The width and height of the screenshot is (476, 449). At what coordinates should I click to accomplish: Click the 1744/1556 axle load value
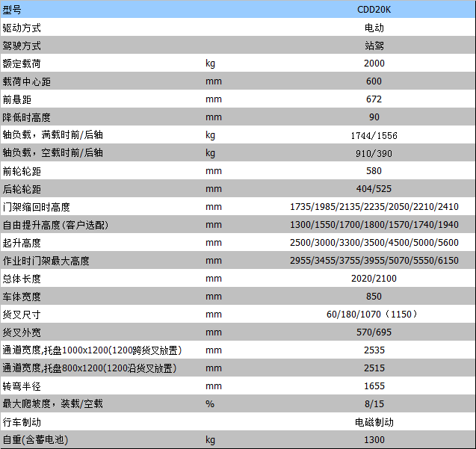tap(374, 135)
